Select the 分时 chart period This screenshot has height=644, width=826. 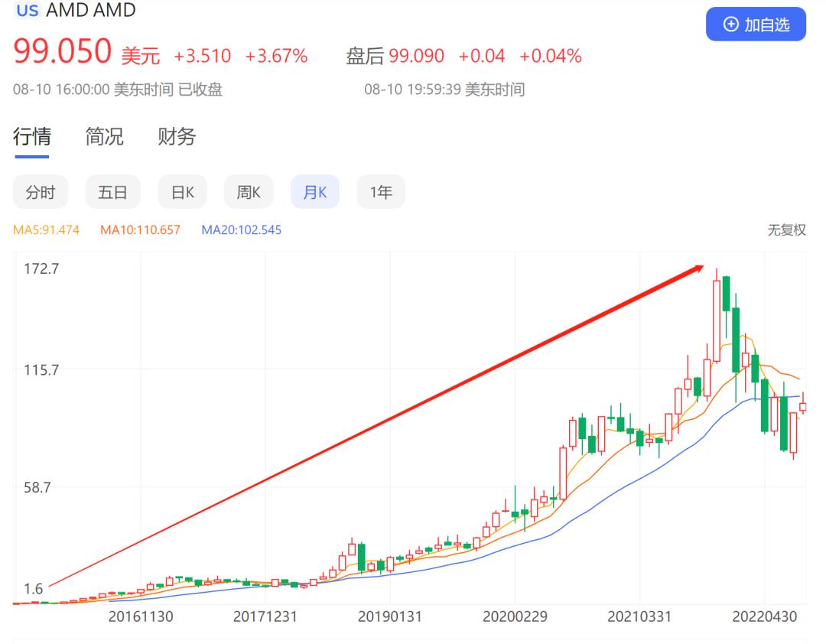click(x=41, y=192)
